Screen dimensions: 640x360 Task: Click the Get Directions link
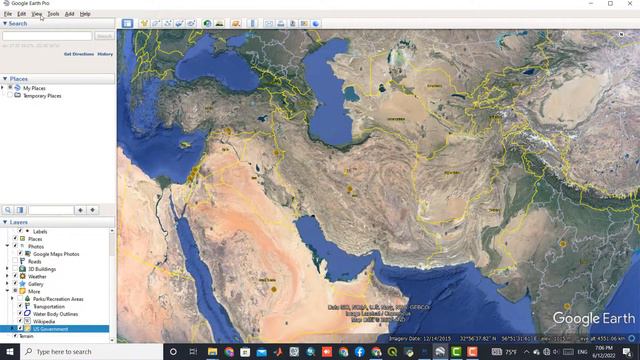[79, 54]
